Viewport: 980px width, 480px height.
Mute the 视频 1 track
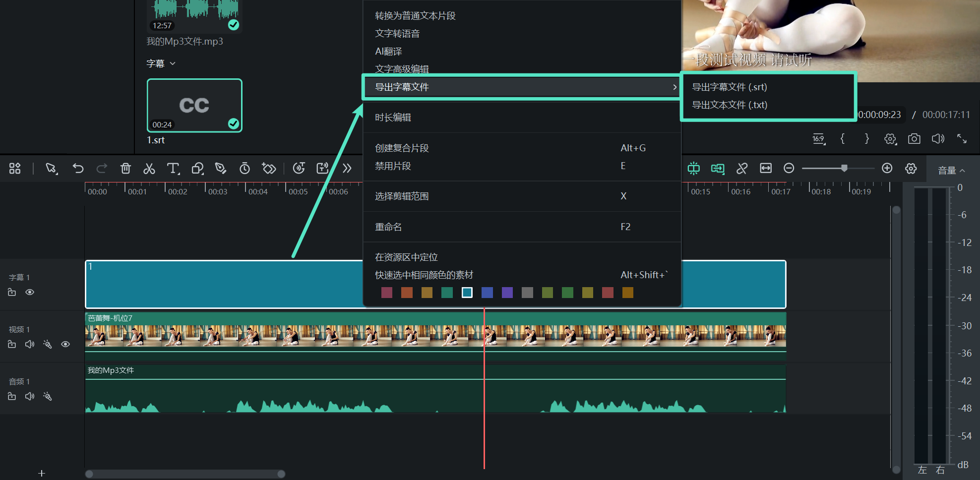[x=30, y=344]
